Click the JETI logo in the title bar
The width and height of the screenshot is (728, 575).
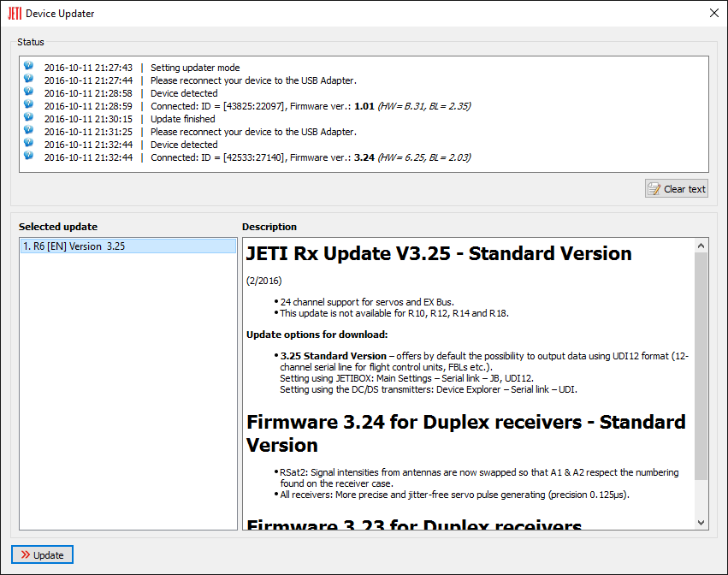pos(15,14)
